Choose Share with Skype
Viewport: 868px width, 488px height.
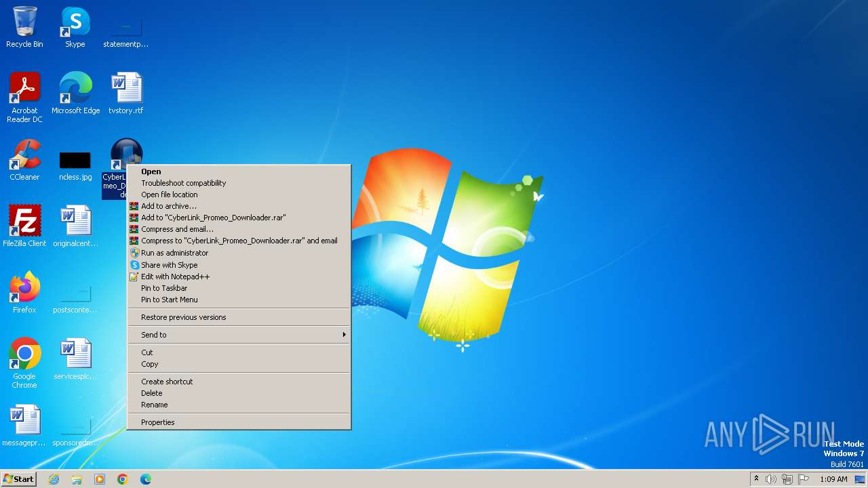point(239,265)
